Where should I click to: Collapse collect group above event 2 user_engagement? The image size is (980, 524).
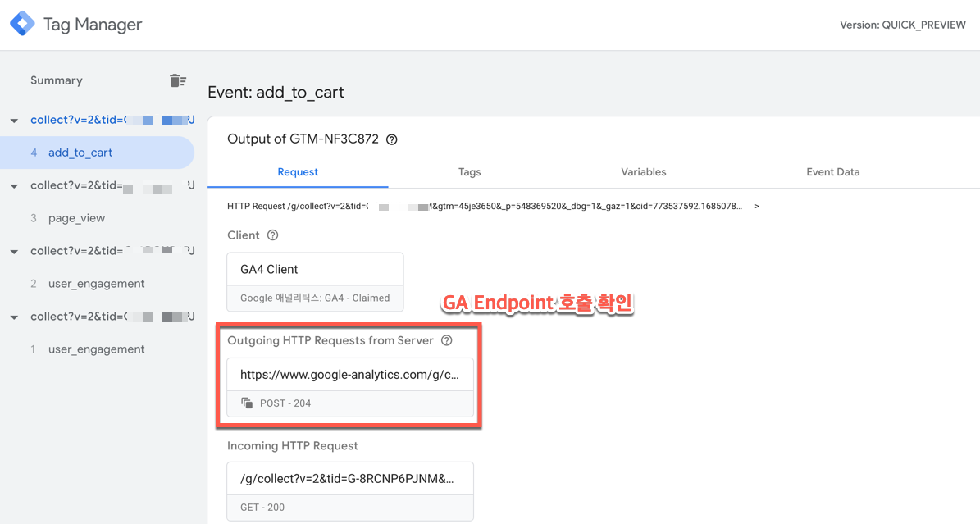click(x=14, y=252)
